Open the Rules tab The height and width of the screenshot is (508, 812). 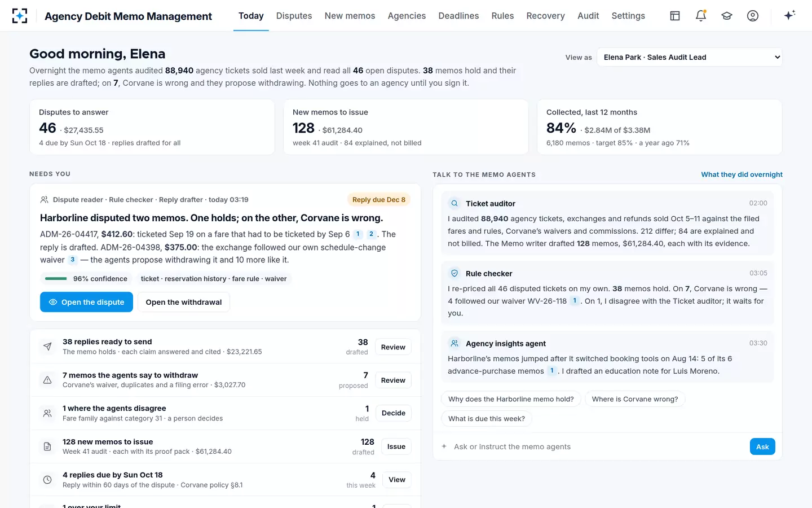[502, 16]
